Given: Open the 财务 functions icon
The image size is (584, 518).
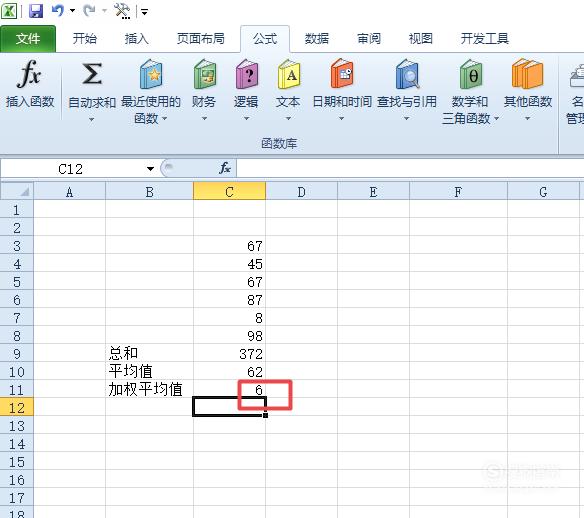Looking at the screenshot, I should [204, 74].
